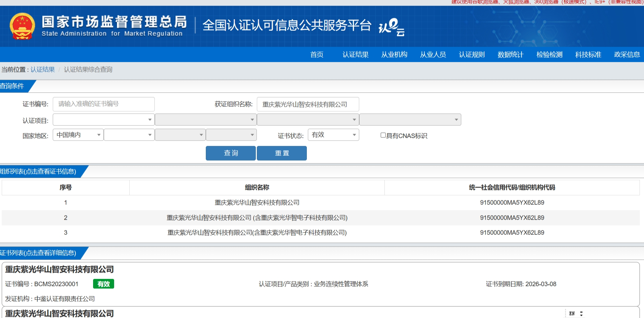Click the green 有效 status badge
Viewport: 644px width, 318px height.
click(103, 284)
